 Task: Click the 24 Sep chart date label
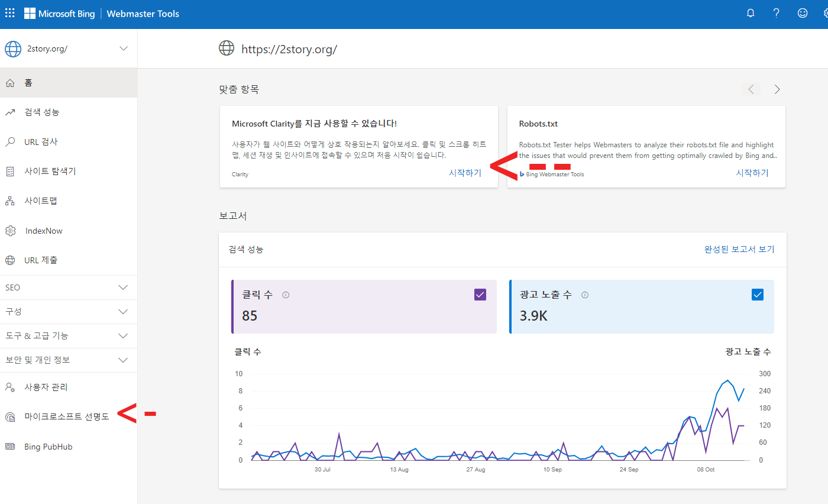(629, 470)
